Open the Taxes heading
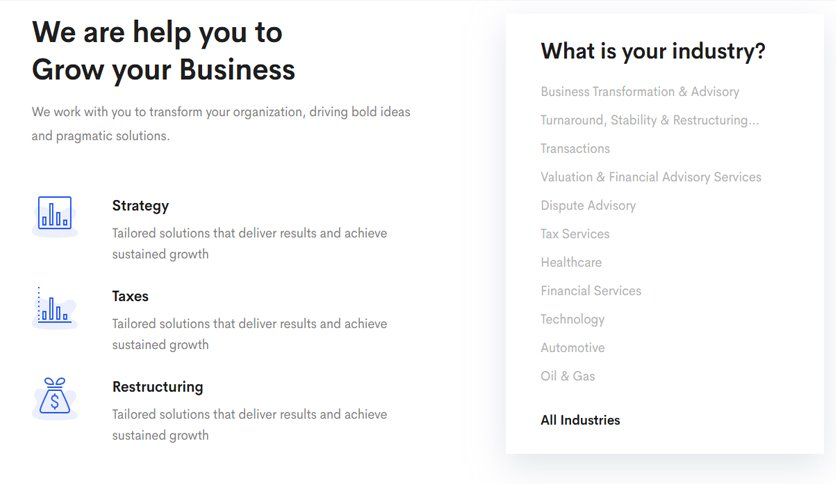This screenshot has width=836, height=484. pyautogui.click(x=130, y=296)
